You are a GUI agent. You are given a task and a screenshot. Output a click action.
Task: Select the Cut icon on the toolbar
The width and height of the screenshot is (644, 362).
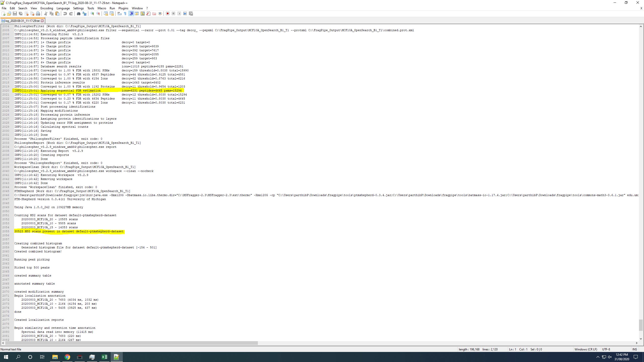(x=46, y=14)
